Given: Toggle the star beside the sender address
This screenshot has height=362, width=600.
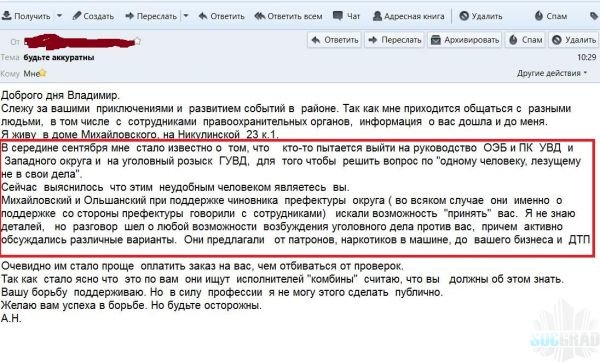Looking at the screenshot, I should (x=138, y=41).
